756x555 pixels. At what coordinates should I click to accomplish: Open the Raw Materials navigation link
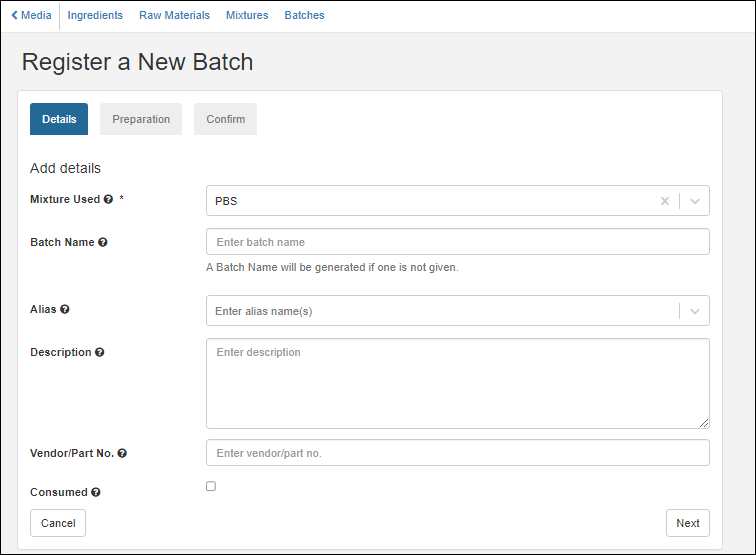pyautogui.click(x=174, y=15)
